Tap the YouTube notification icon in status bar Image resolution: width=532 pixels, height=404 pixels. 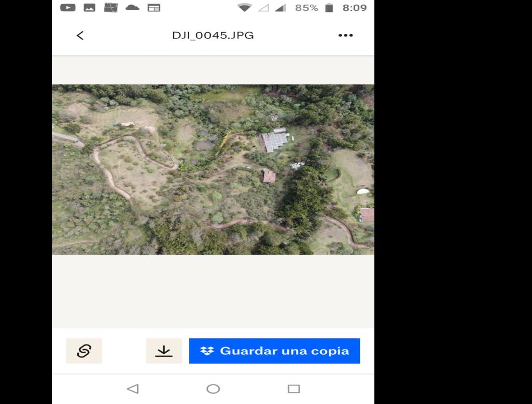pos(67,8)
